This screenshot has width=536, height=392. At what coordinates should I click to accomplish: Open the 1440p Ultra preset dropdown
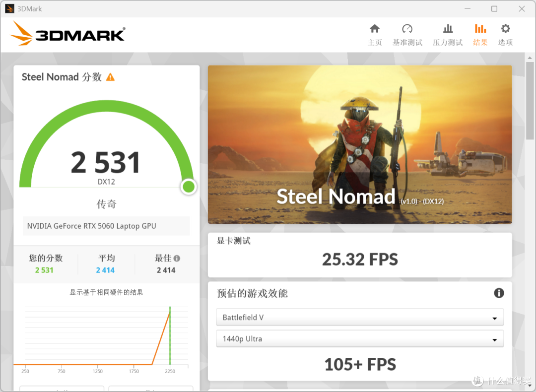(360, 339)
